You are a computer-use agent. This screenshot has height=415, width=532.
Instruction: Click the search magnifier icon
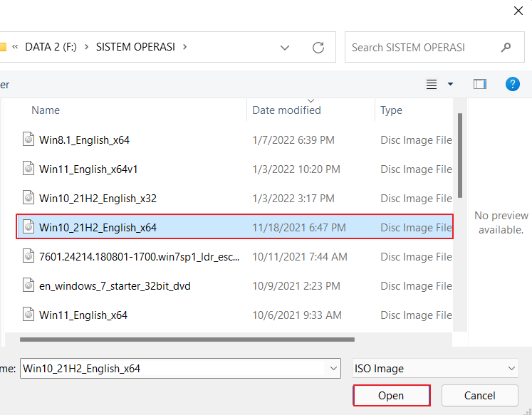[x=506, y=48]
